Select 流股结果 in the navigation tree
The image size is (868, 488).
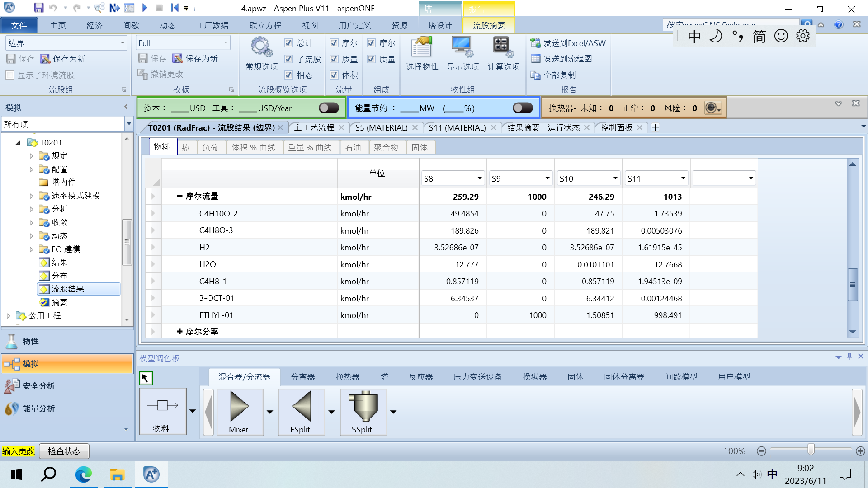79,289
